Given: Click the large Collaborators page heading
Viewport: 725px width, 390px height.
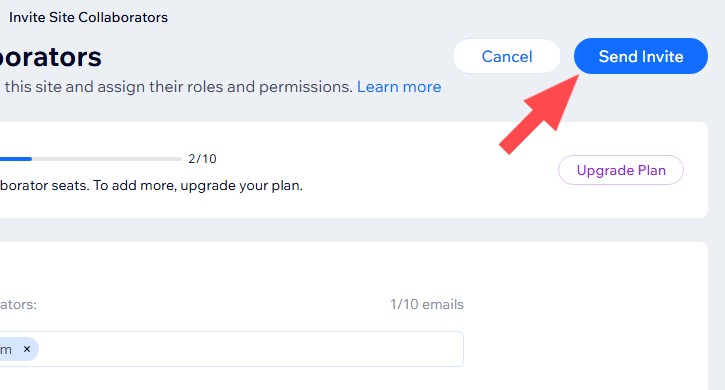Looking at the screenshot, I should click(x=50, y=57).
